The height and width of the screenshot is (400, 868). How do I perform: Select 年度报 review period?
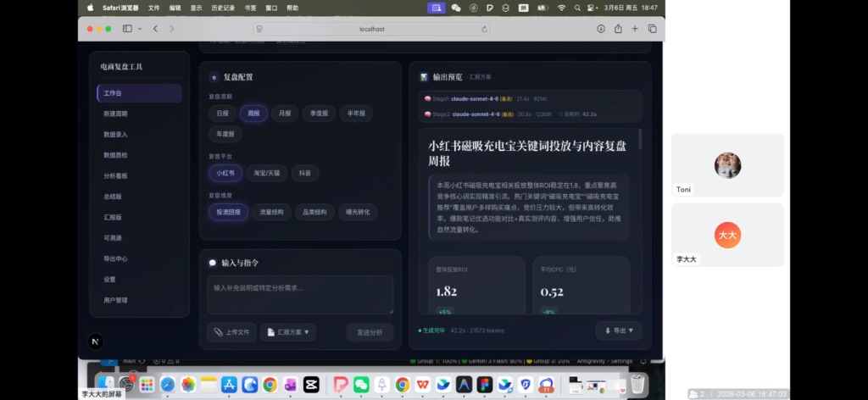tap(225, 134)
